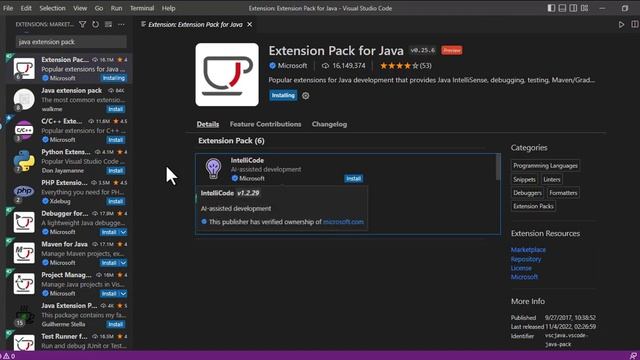Select the Snippets category tag
The width and height of the screenshot is (640, 360).
pyautogui.click(x=524, y=180)
